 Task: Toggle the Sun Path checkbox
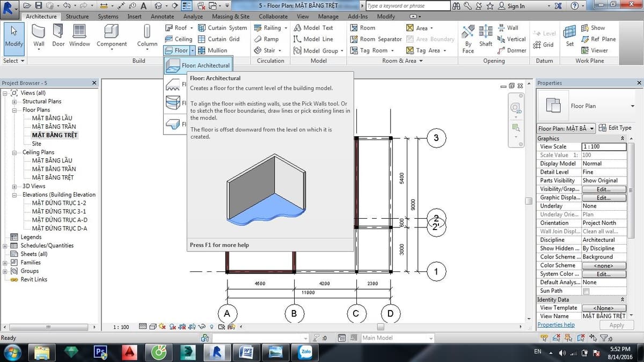pos(586,291)
